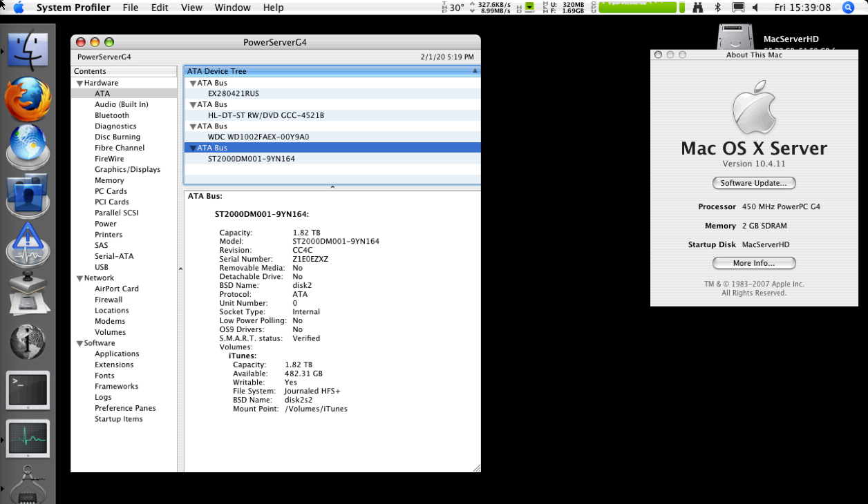Viewport: 868px width, 504px height.
Task: Select Graphics/Displays in Contents
Action: point(127,169)
